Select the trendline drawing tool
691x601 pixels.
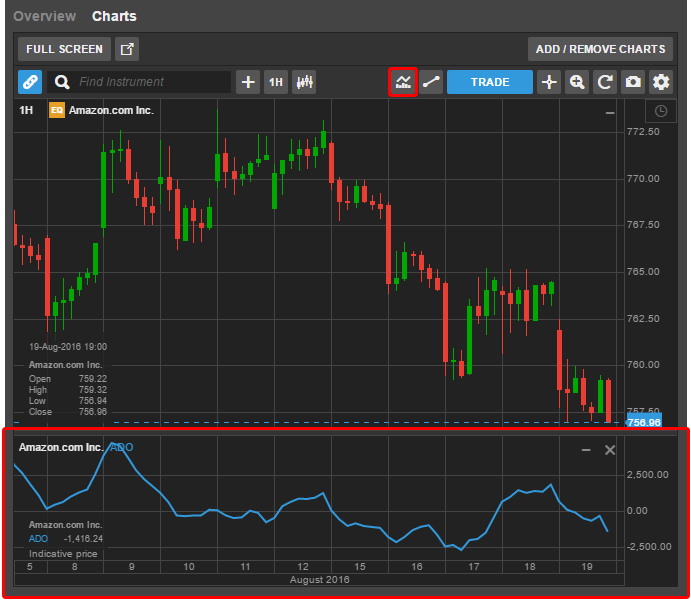430,82
